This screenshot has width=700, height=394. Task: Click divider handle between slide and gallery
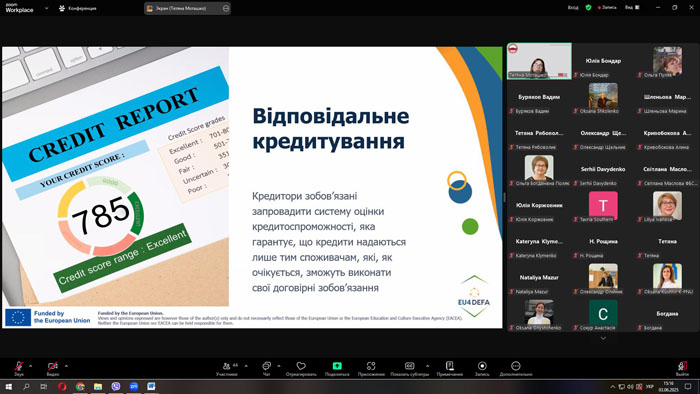(x=505, y=197)
